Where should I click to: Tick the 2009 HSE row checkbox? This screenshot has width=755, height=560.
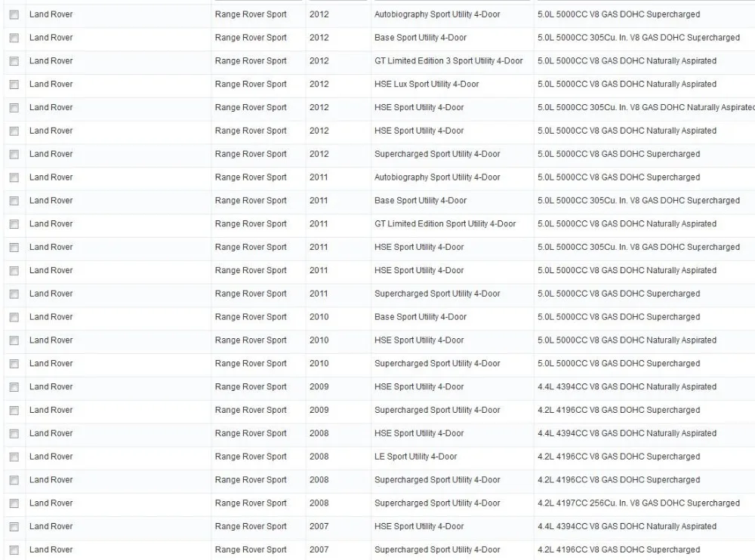14,387
